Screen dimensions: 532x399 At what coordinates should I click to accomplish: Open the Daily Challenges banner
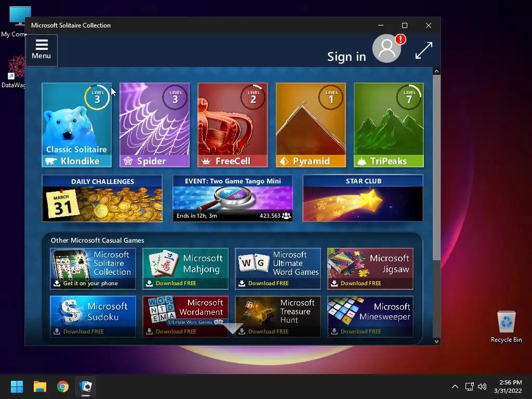click(102, 198)
